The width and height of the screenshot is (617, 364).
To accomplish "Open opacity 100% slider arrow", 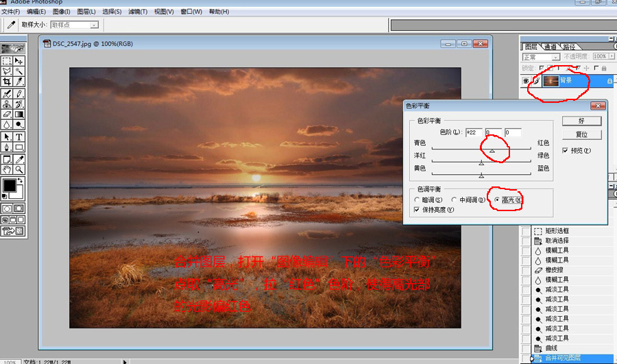I will coord(611,56).
